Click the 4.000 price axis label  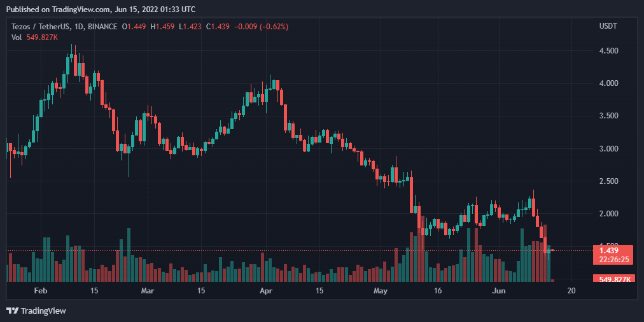point(608,83)
